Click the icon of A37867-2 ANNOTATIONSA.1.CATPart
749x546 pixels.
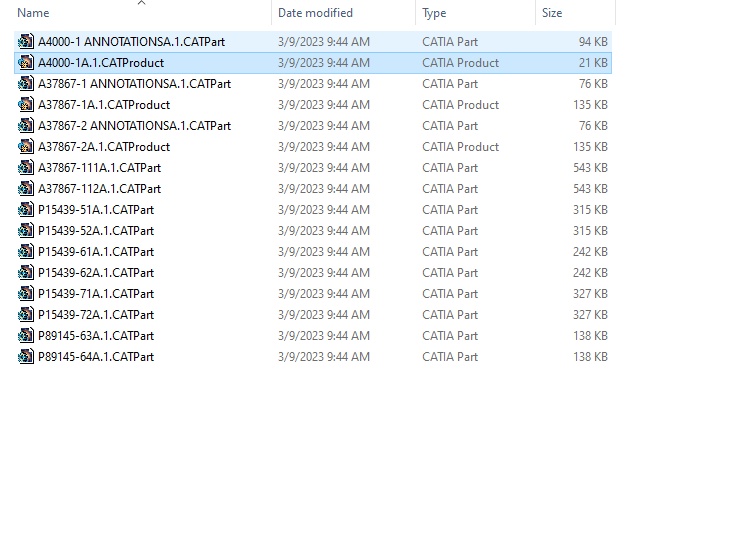(x=26, y=126)
